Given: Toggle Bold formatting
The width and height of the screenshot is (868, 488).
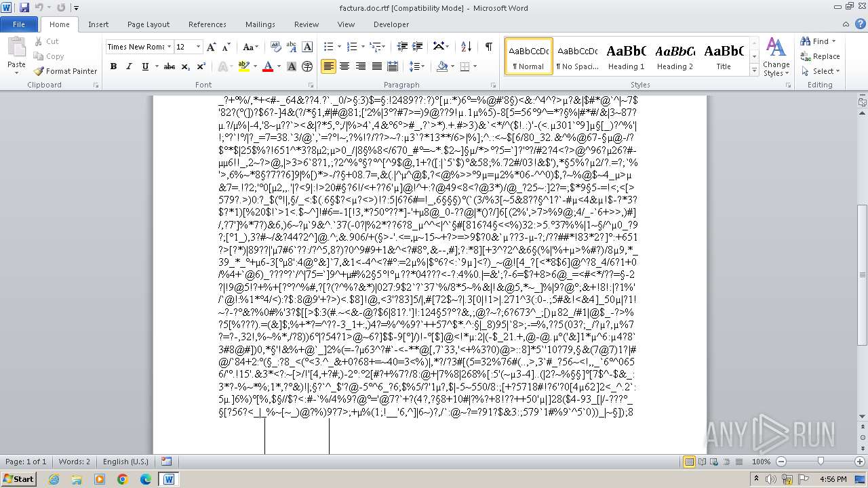Looking at the screenshot, I should [113, 66].
